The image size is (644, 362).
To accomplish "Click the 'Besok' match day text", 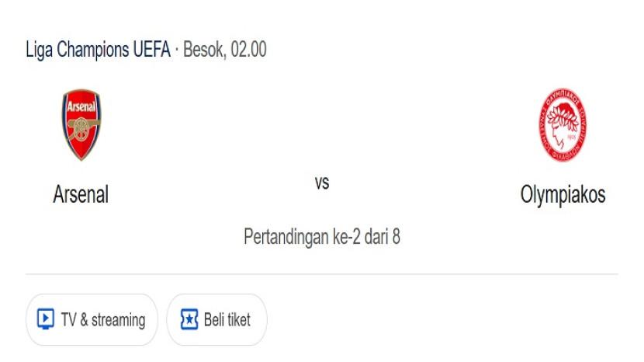I will 203,50.
